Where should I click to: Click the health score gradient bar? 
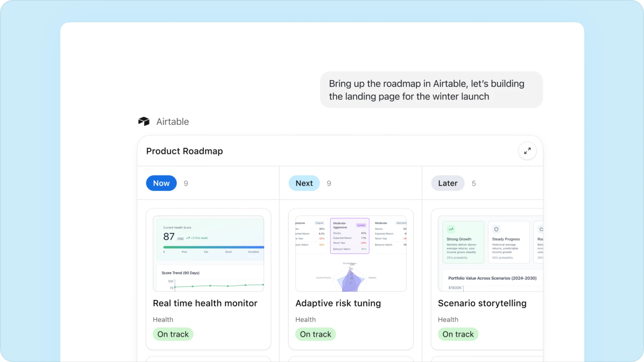click(x=214, y=247)
